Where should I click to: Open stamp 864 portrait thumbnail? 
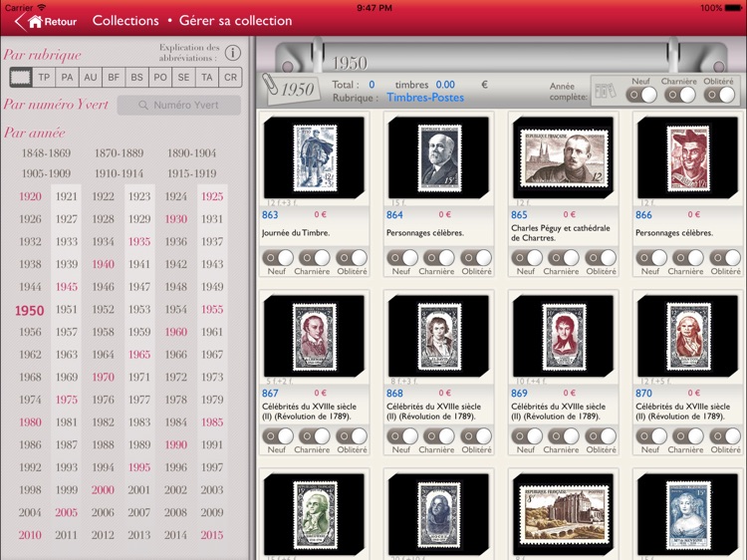pos(438,157)
